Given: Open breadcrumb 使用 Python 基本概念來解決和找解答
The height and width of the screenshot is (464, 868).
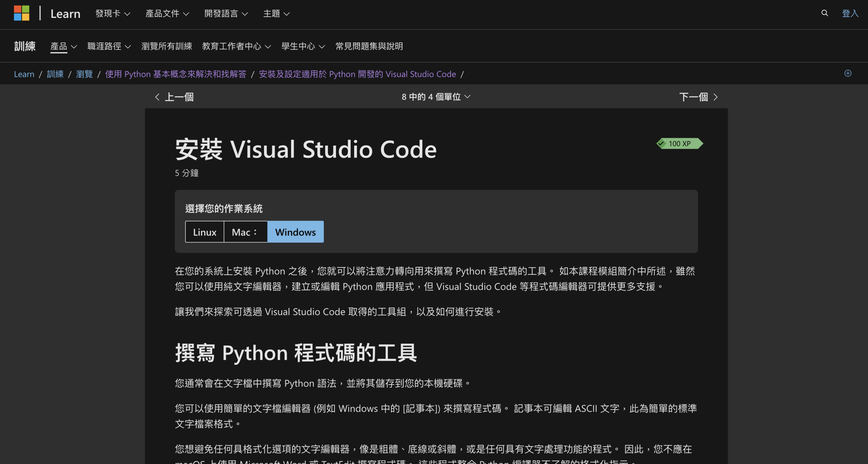Looking at the screenshot, I should pos(176,74).
